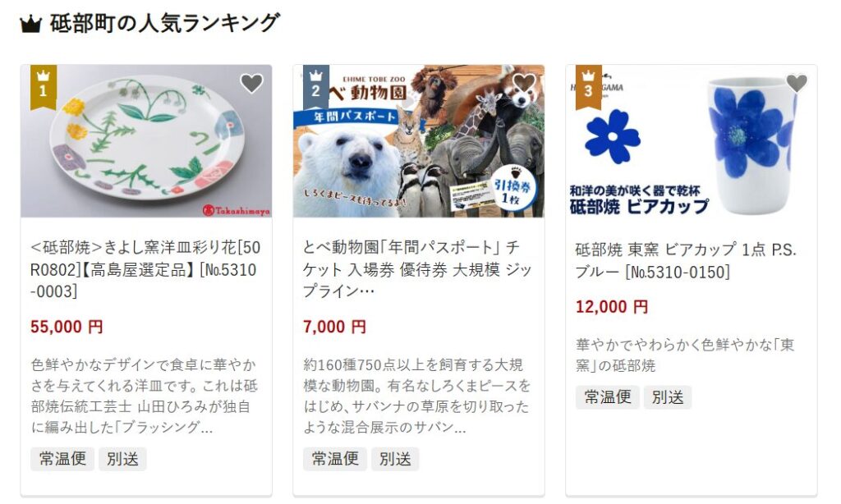841x504 pixels.
Task: Open 砥部焼 東窯 ビアカップ title link
Action: tap(686, 260)
